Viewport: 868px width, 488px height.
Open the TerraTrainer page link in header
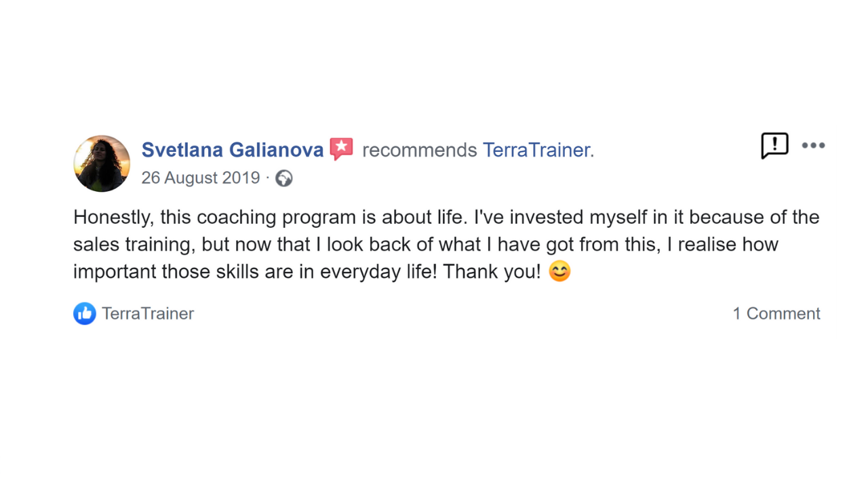click(x=536, y=150)
